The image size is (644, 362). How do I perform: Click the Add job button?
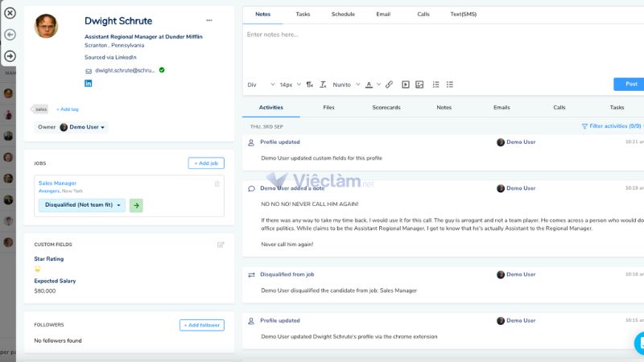pos(206,163)
